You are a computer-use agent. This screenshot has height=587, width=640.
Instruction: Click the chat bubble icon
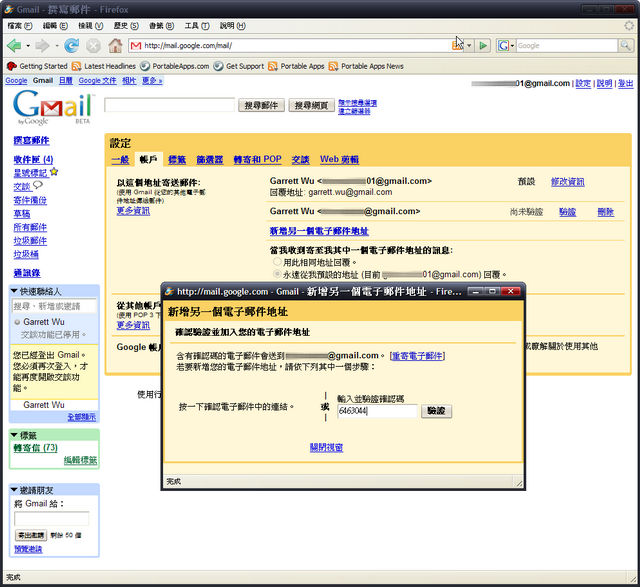[38, 185]
